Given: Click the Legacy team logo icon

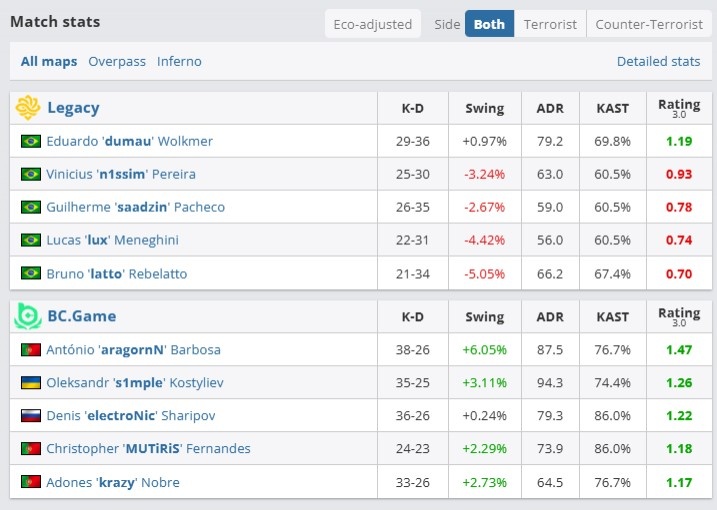Looking at the screenshot, I should [28, 107].
